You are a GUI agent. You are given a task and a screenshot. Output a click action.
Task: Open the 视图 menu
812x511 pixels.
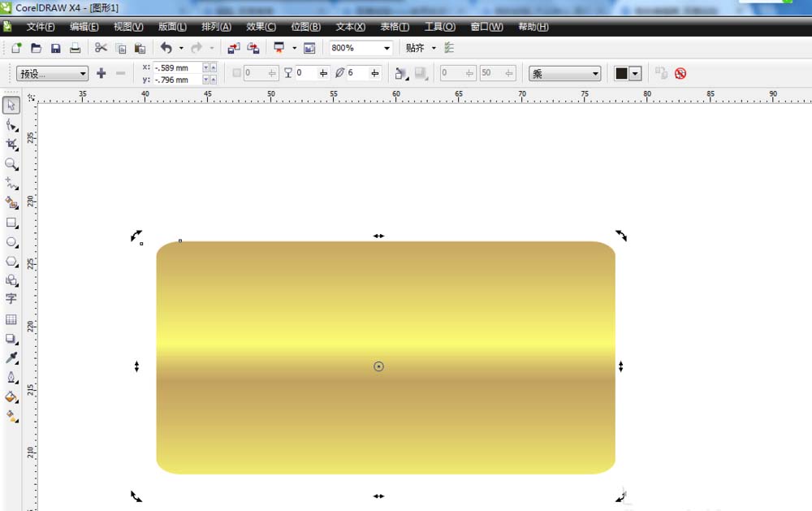pyautogui.click(x=128, y=27)
